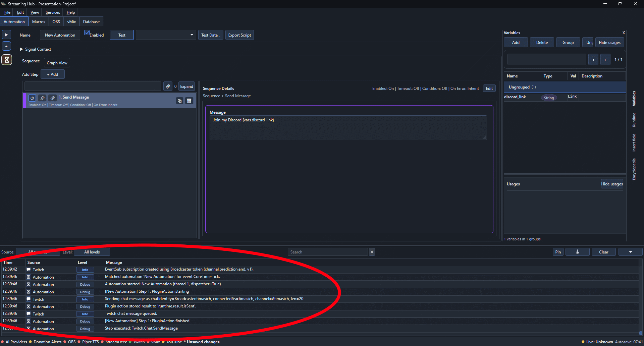The height and width of the screenshot is (346, 644).
Task: Open the Encyclopedia side tab
Action: [x=634, y=169]
